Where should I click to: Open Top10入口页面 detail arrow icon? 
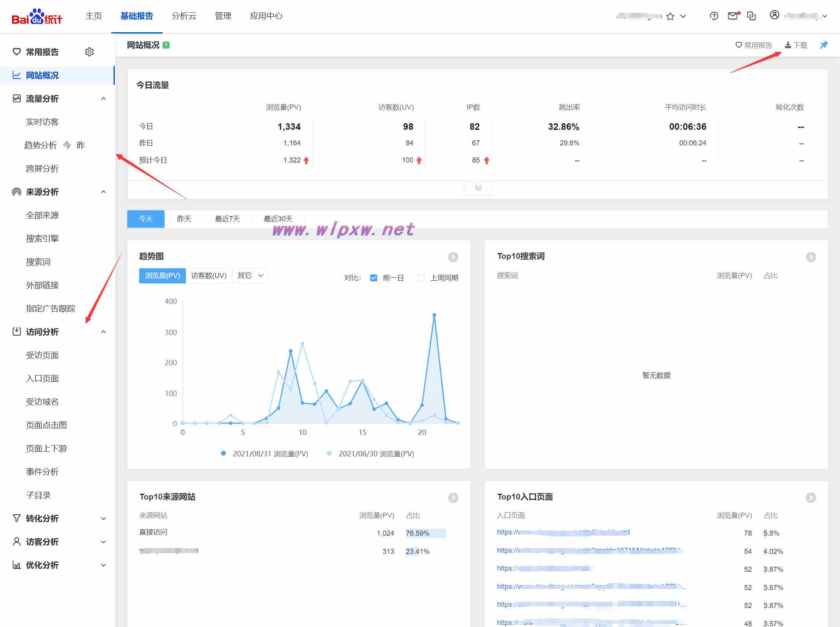point(811,498)
